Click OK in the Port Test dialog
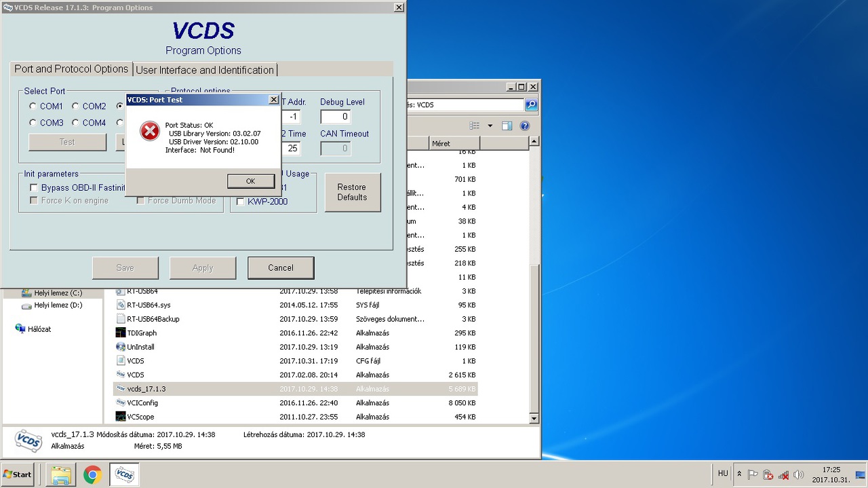Viewport: 868px width, 488px height. pyautogui.click(x=250, y=181)
